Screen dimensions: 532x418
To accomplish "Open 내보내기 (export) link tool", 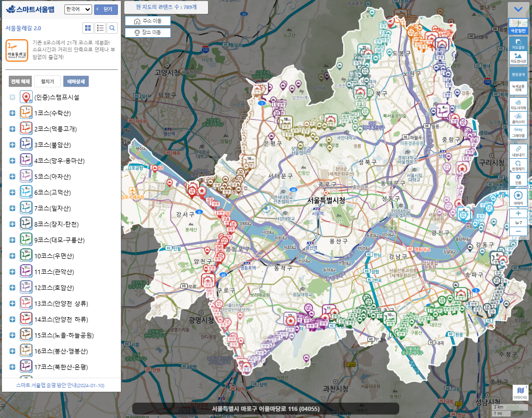I will click(518, 151).
